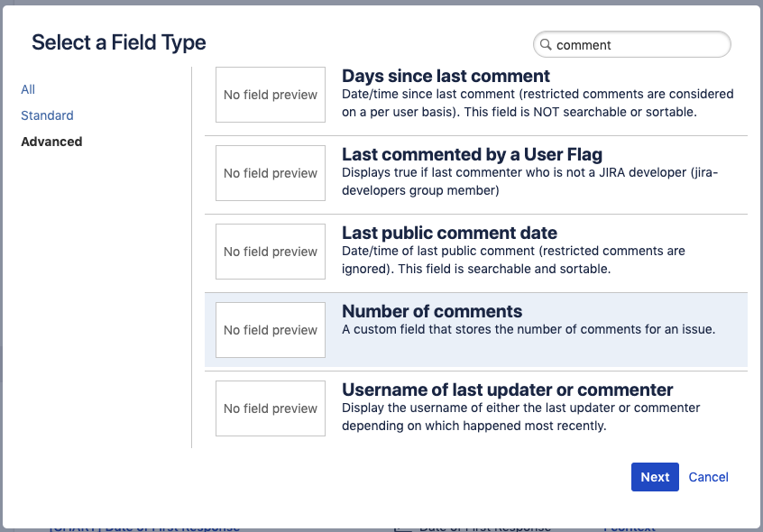Click the Select a Field Type dialog title
Viewport: 763px width, 532px height.
pyautogui.click(x=118, y=42)
